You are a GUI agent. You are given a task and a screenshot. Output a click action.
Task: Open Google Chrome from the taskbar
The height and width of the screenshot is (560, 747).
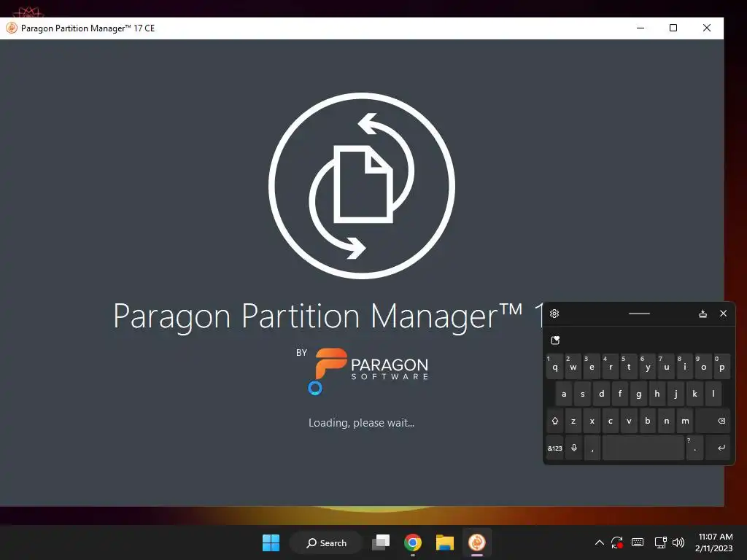tap(413, 542)
